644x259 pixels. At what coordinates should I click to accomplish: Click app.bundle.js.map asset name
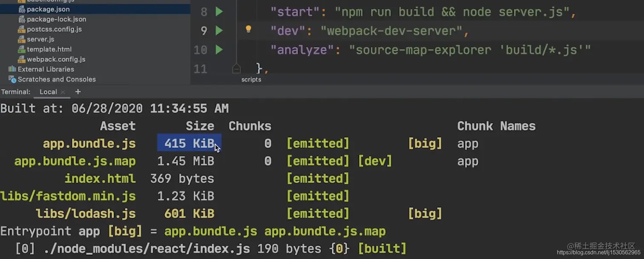[x=75, y=161]
